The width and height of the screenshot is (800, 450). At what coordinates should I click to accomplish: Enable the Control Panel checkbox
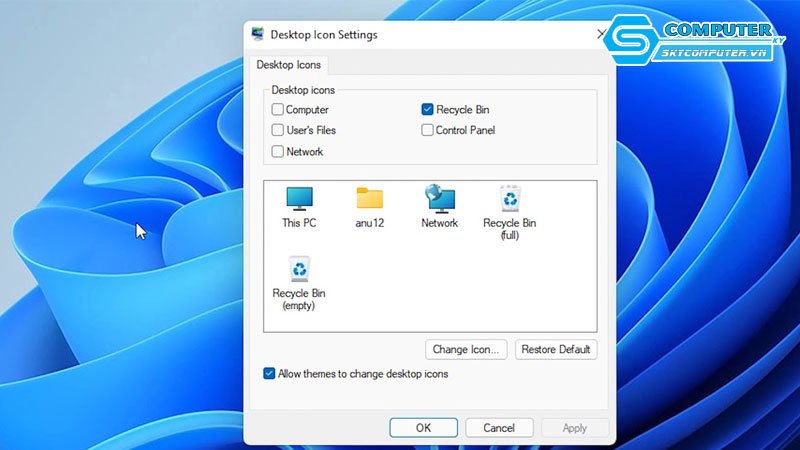click(x=428, y=130)
